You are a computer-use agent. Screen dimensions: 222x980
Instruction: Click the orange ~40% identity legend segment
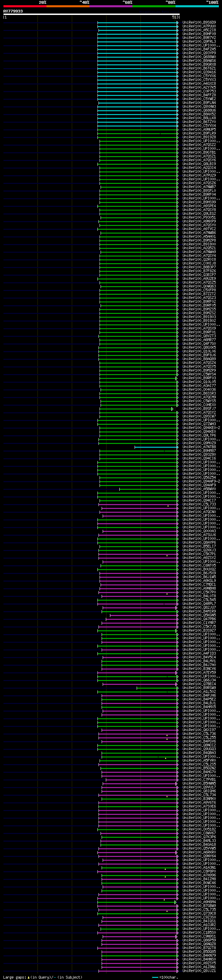click(x=68, y=6)
